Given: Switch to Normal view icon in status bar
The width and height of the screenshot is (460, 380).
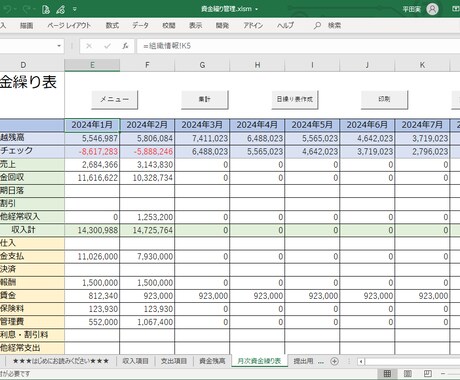Looking at the screenshot, I should point(387,374).
